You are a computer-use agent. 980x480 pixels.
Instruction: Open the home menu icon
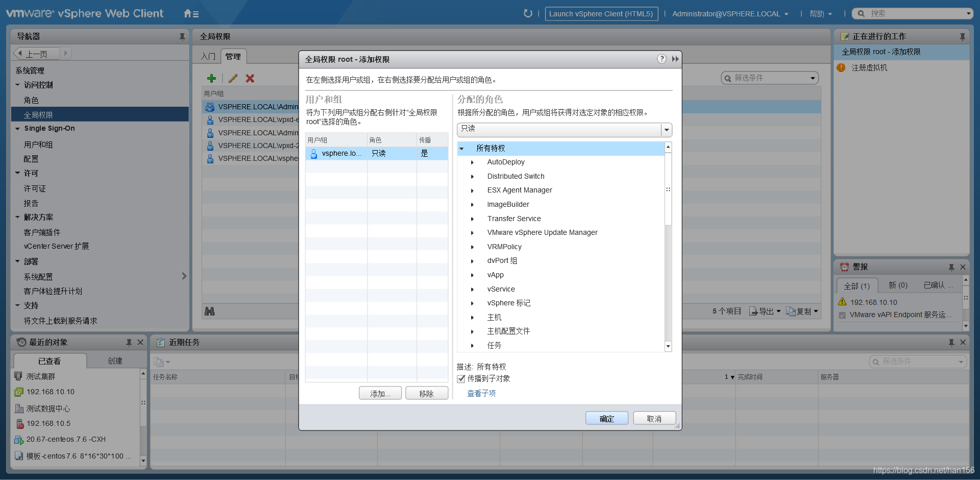[x=191, y=14]
